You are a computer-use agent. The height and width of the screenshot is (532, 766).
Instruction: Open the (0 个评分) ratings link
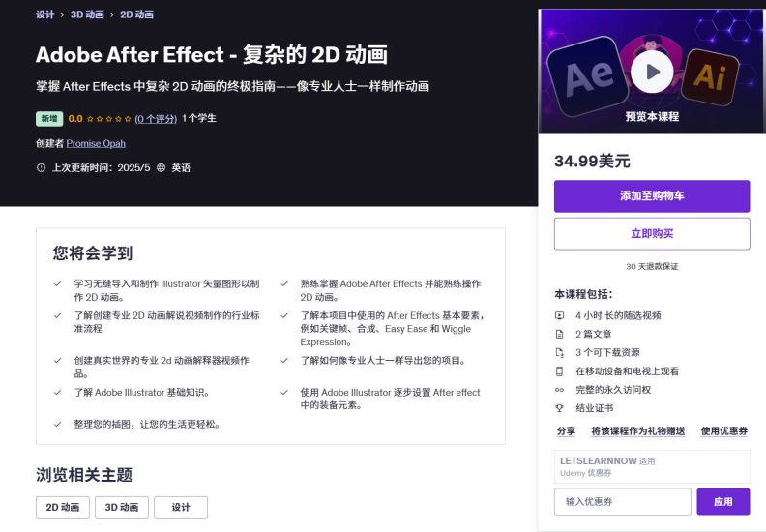(x=156, y=119)
